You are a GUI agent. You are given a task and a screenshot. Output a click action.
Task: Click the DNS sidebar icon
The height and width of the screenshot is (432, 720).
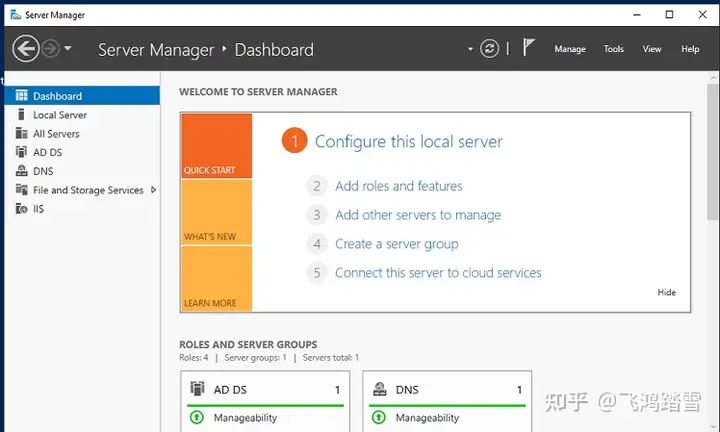(22, 171)
